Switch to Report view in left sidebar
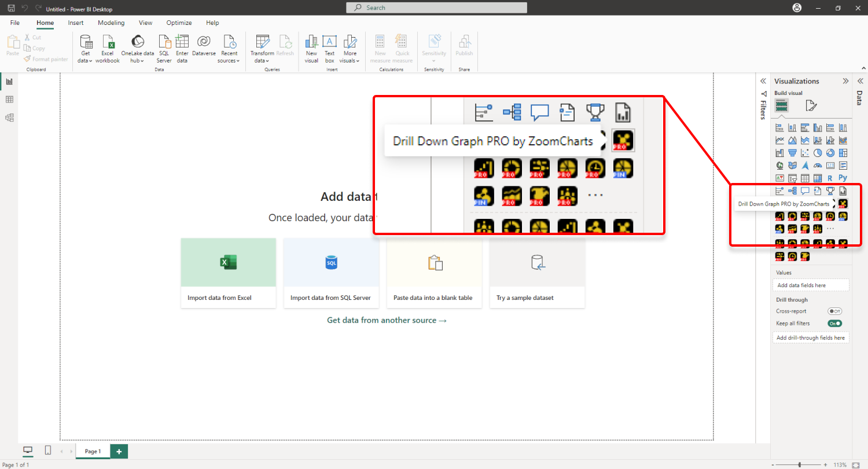This screenshot has height=469, width=868. (x=9, y=82)
